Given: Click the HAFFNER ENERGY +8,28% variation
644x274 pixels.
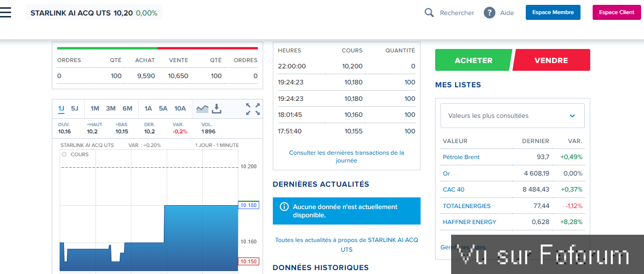Looking at the screenshot, I should pos(571,222).
